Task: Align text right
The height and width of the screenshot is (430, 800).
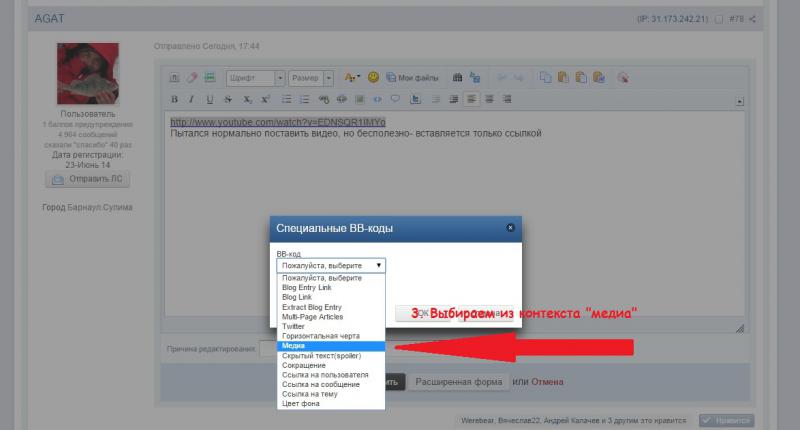Action: (x=507, y=99)
